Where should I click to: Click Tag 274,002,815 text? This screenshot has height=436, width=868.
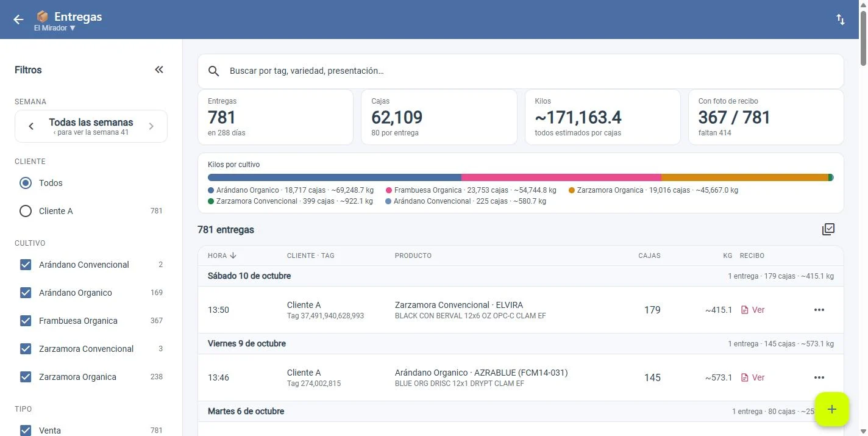314,384
